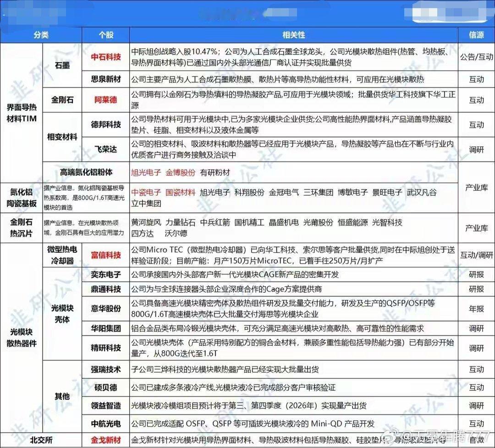The width and height of the screenshot is (495, 448).
Task: Select 光智科技 stock name
Action: point(387,223)
